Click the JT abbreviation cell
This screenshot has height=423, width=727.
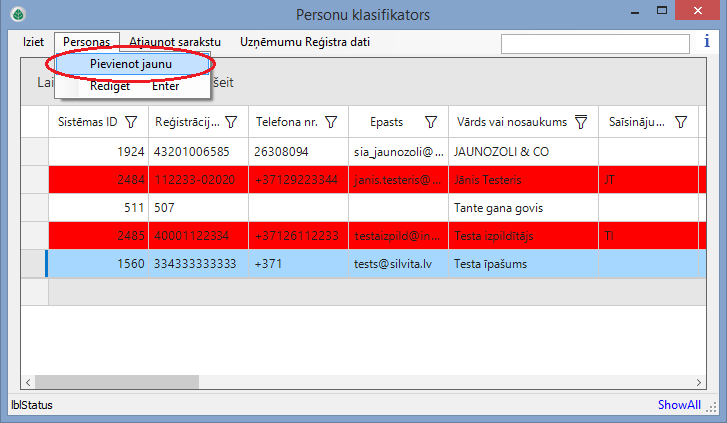coord(649,180)
